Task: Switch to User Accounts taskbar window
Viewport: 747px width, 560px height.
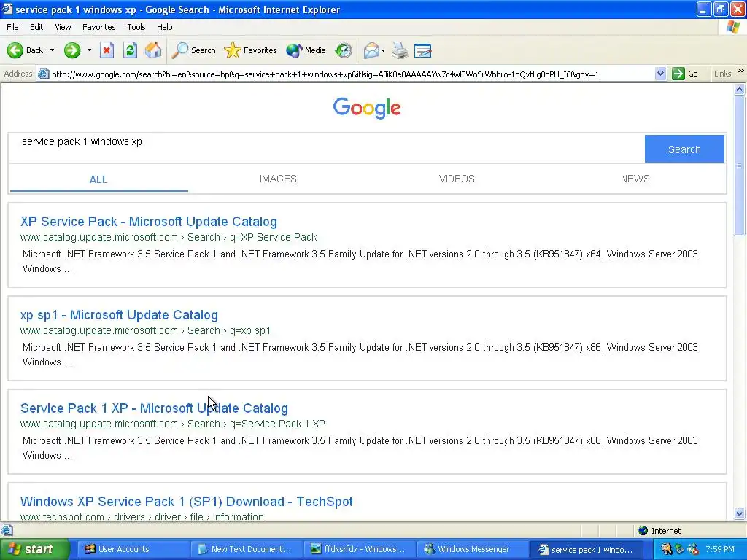Action: click(x=133, y=549)
